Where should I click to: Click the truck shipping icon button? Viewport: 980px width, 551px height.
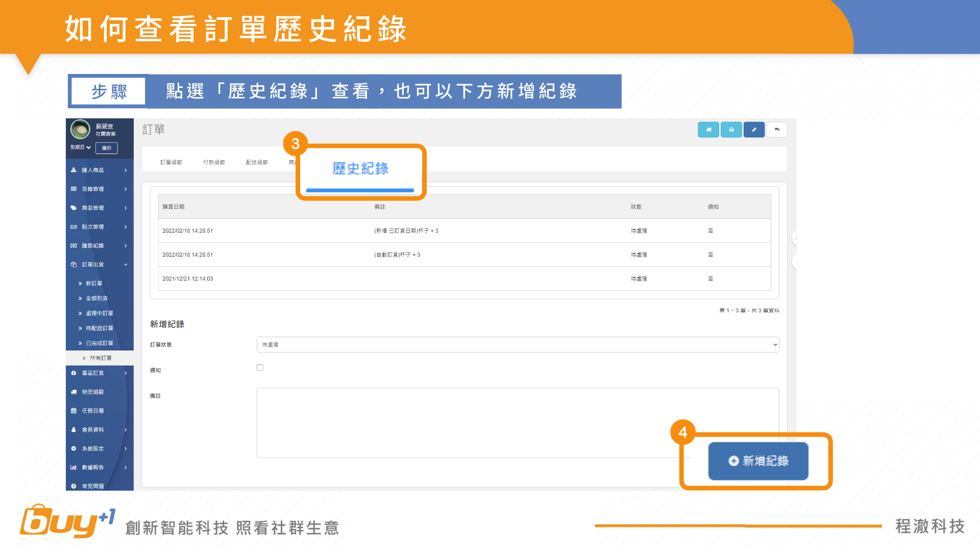pos(708,130)
